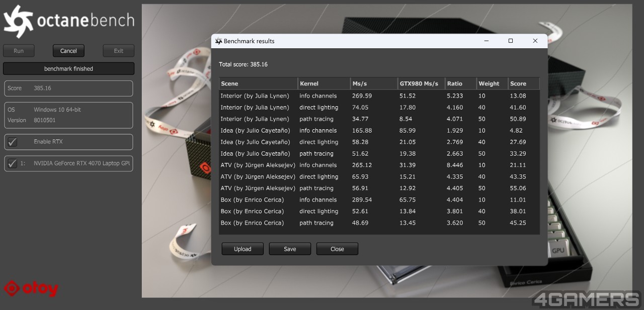The width and height of the screenshot is (644, 310).
Task: Select ATV info channels row
Action: [379, 165]
